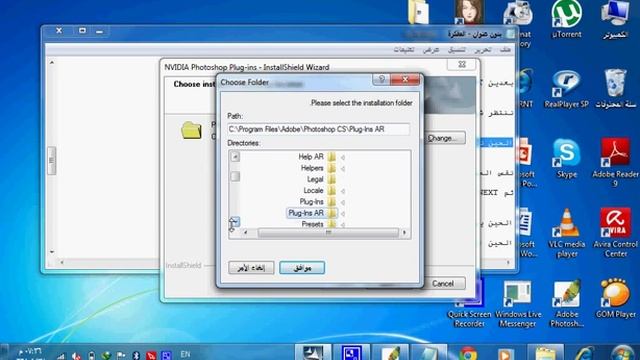
Task: Click the Change... button in wizard
Action: tap(444, 138)
